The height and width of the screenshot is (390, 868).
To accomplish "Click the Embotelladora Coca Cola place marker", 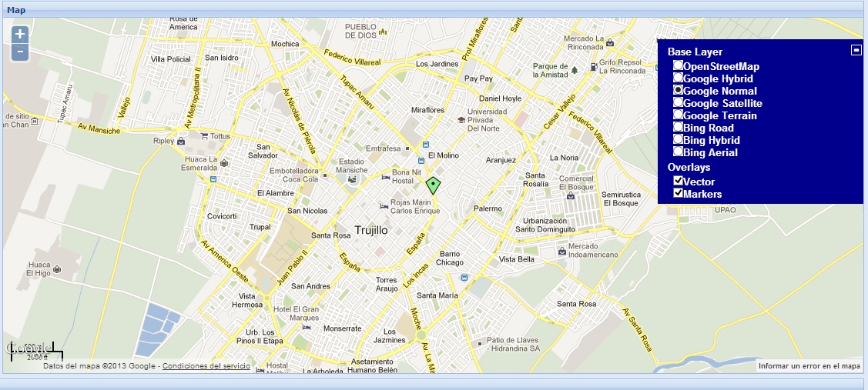I will tap(325, 175).
